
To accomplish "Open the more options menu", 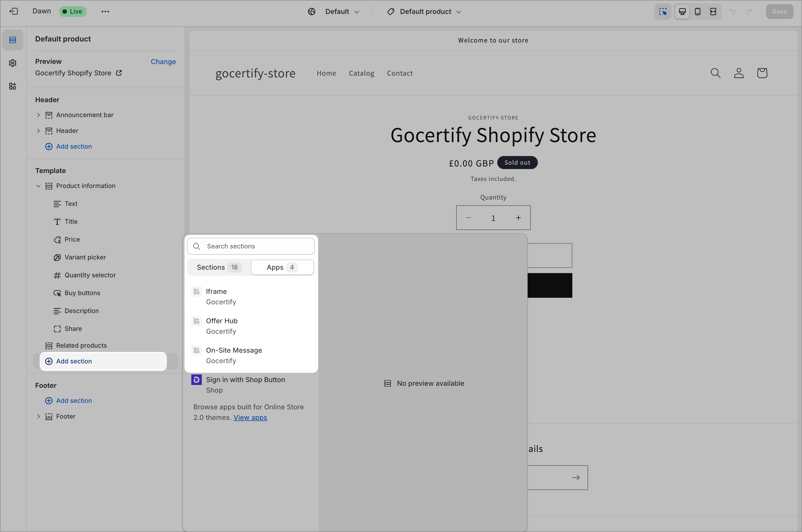I will pyautogui.click(x=105, y=11).
